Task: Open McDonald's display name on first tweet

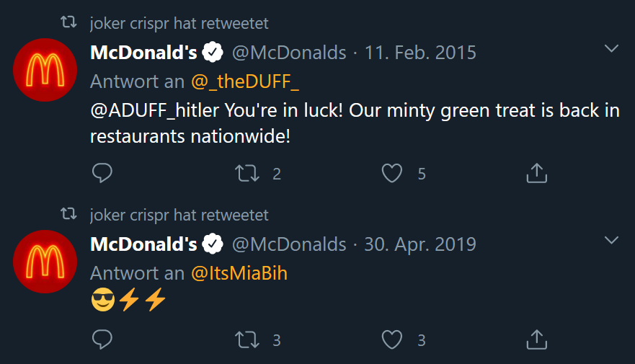Action: 143,53
